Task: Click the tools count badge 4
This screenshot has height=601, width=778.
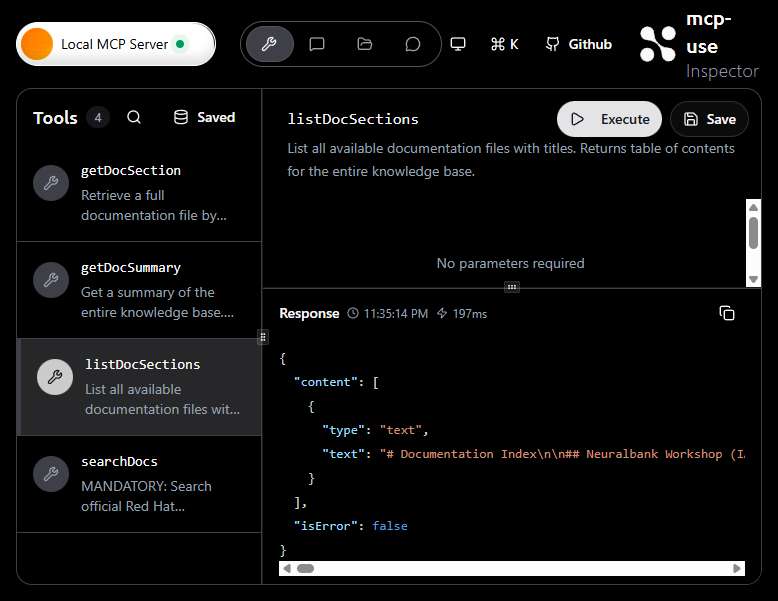Action: coord(98,118)
